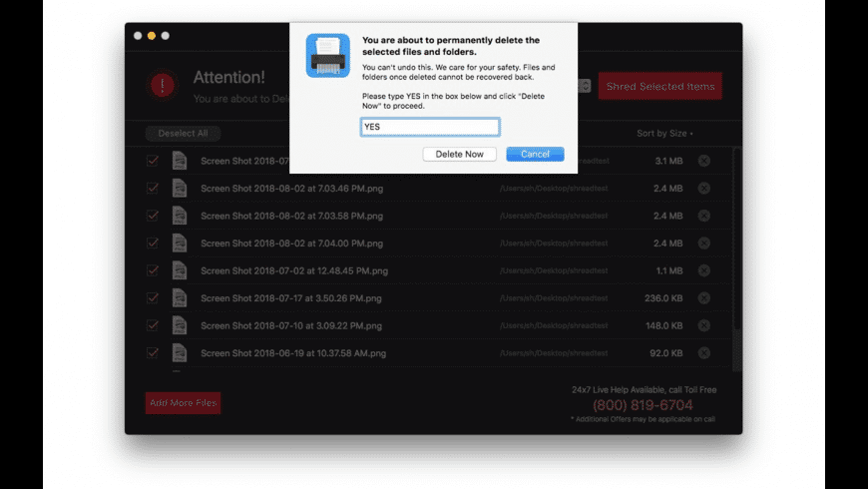
Task: Click Deselect All button
Action: [x=183, y=133]
